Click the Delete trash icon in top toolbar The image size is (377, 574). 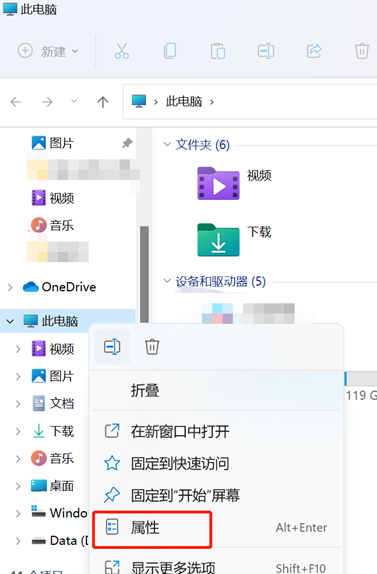pos(362,51)
